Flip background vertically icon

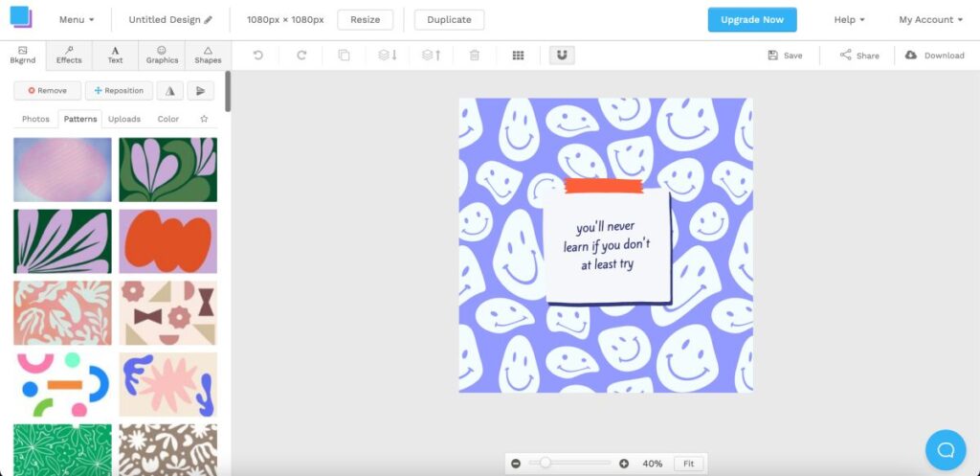click(201, 91)
